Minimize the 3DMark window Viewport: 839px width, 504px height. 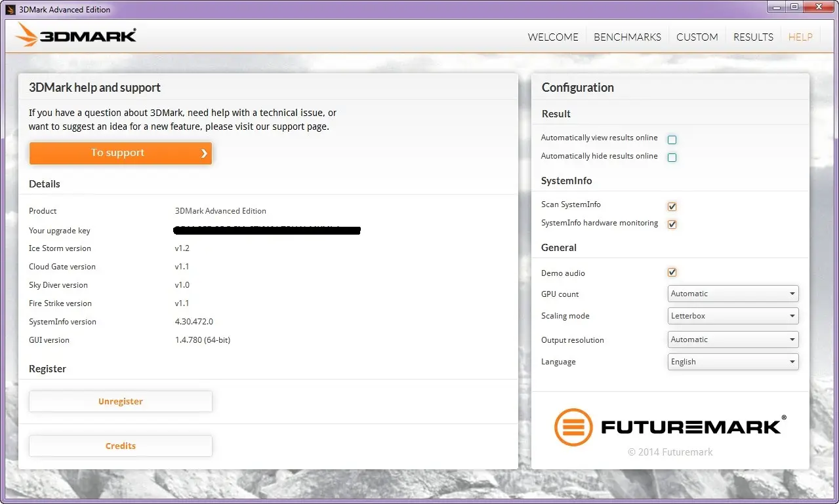pyautogui.click(x=777, y=7)
